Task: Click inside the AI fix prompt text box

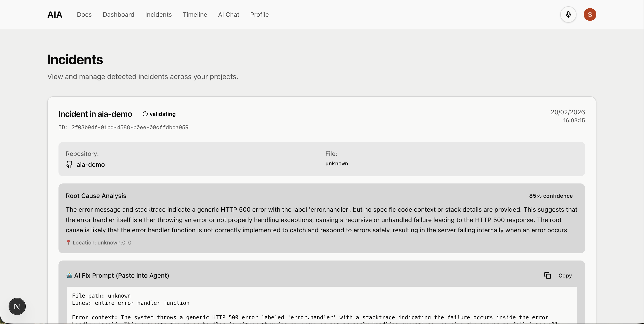Action: coord(322,306)
